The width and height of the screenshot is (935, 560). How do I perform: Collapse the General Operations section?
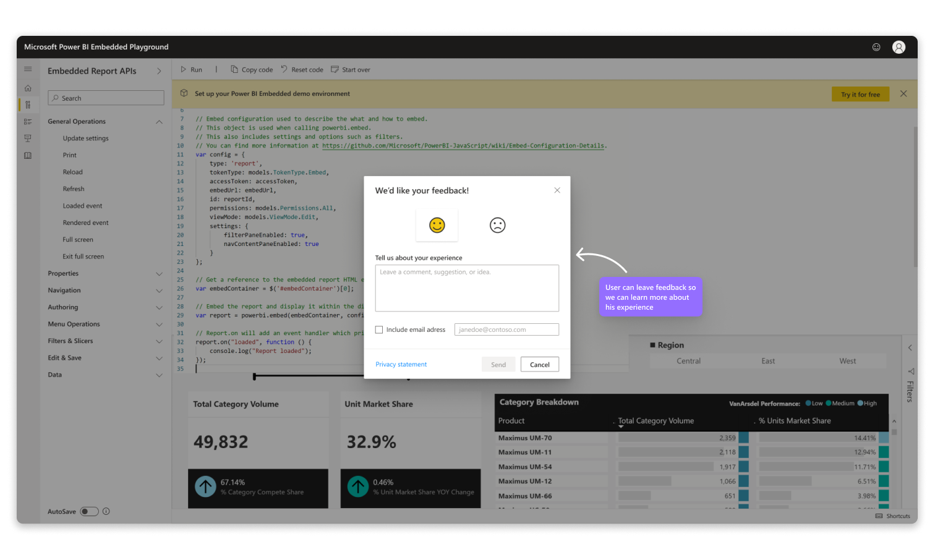pyautogui.click(x=159, y=122)
